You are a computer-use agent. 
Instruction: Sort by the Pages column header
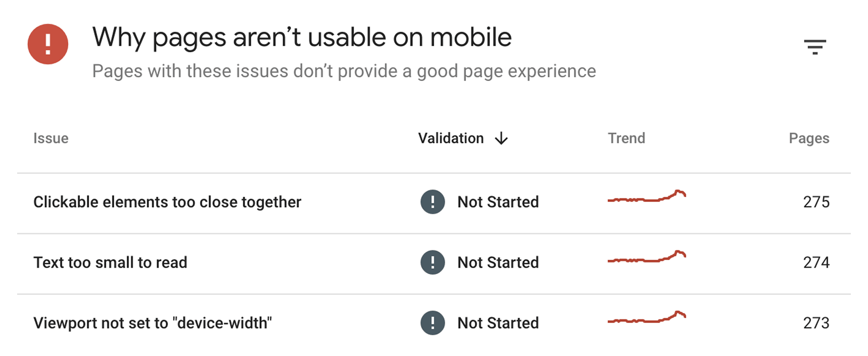tap(809, 138)
